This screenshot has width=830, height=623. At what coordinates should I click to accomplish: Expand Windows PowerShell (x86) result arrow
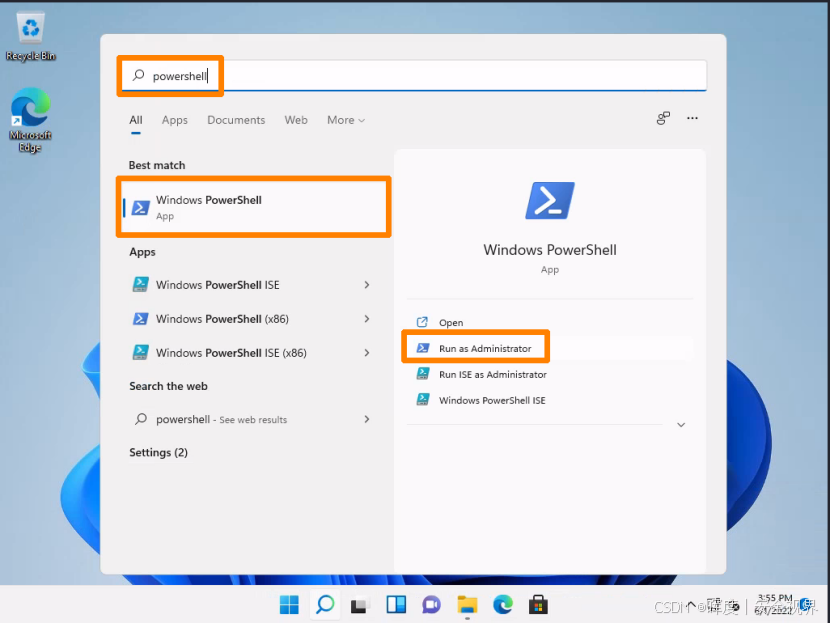tap(367, 319)
